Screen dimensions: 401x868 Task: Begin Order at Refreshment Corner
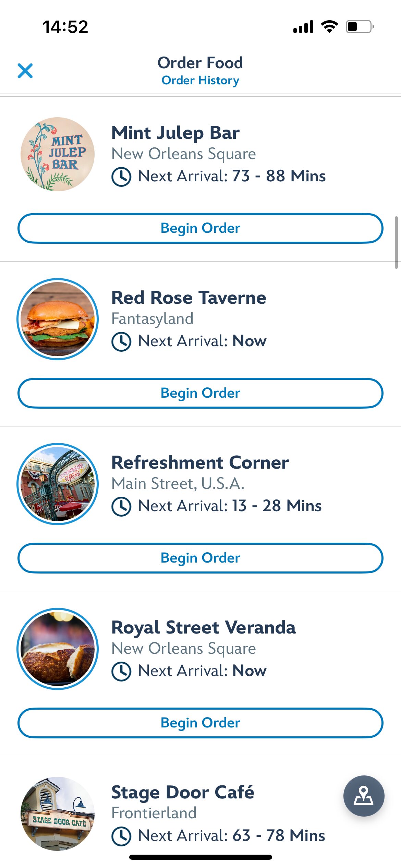(x=200, y=558)
